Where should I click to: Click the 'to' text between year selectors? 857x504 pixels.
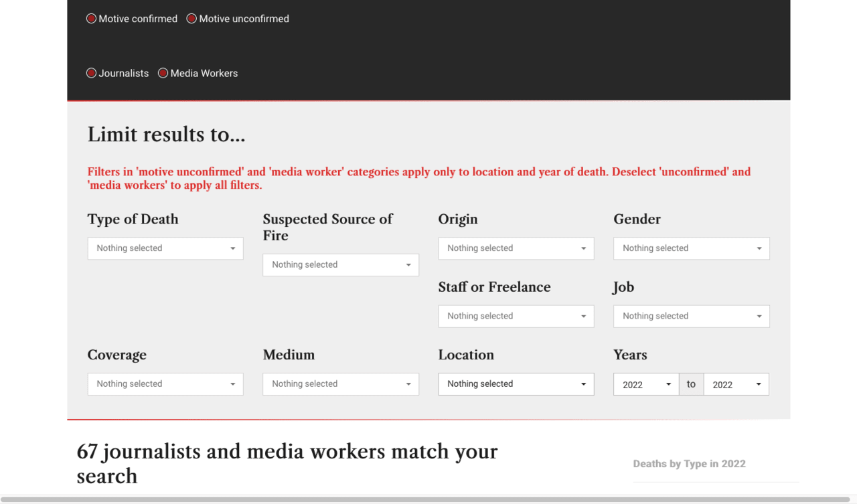tap(692, 384)
